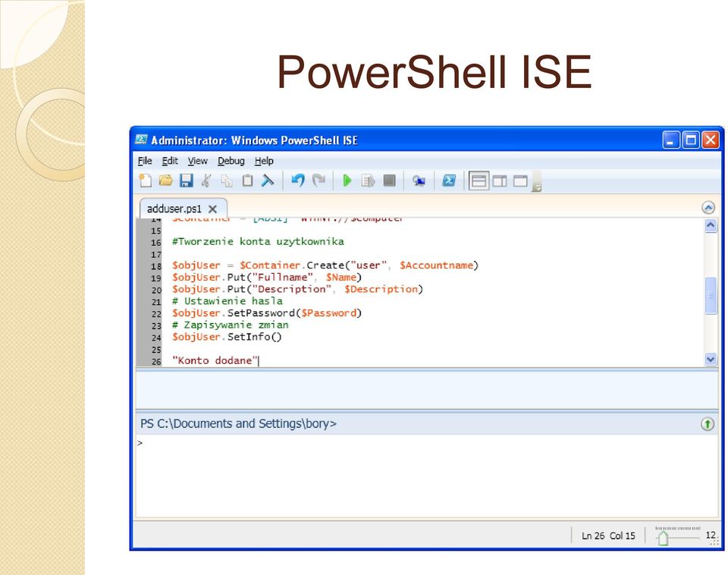The width and height of the screenshot is (728, 575).
Task: Show script pane on top layout
Action: [x=479, y=181]
